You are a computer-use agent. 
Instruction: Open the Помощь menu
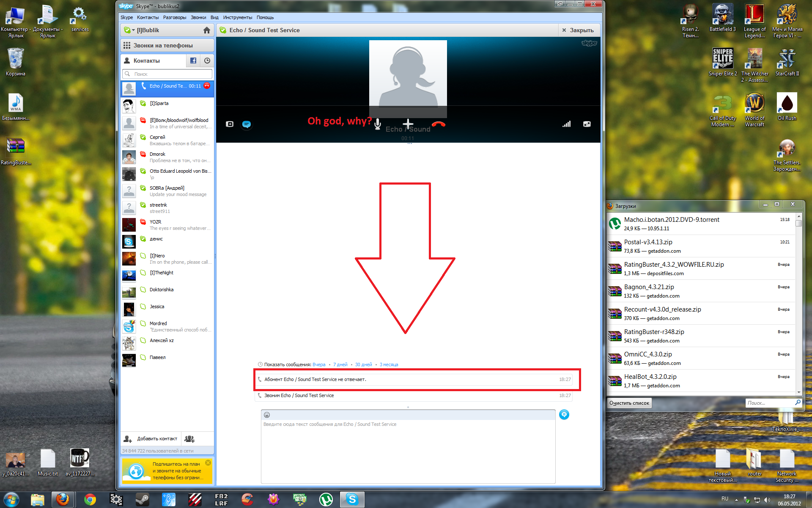[265, 17]
